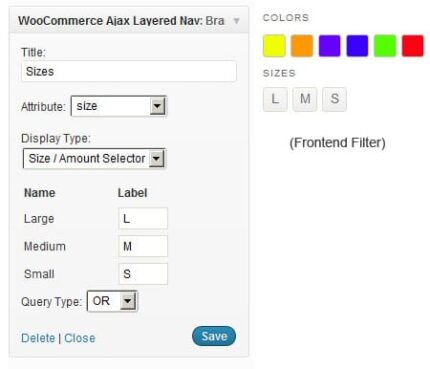Collapse the WooCommerce Ajax Layered Nav widget arrow

[236, 21]
